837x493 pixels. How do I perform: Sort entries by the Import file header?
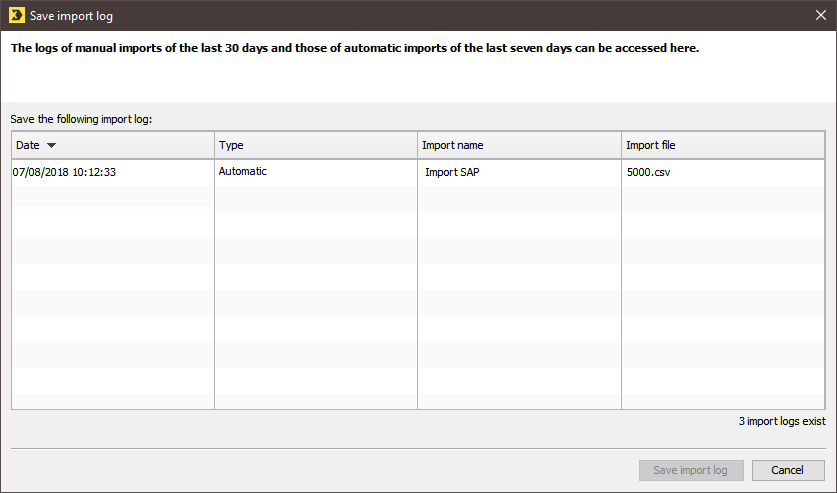[723, 145]
